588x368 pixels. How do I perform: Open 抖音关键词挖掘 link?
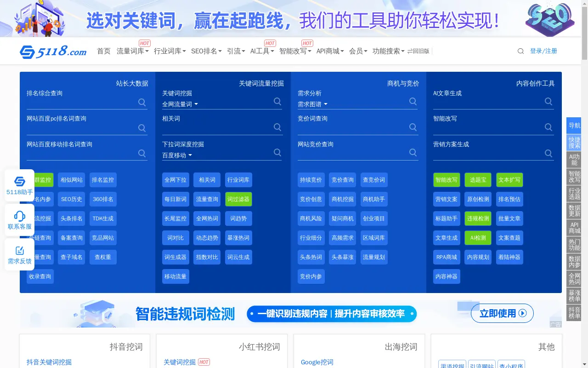(49, 362)
